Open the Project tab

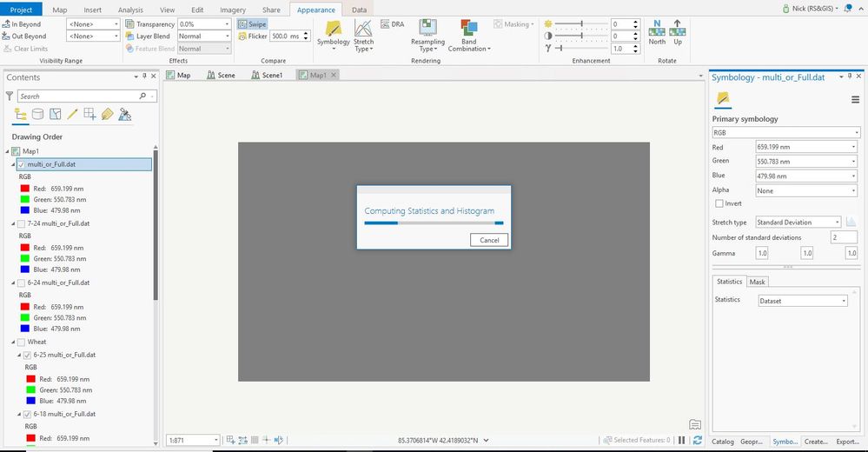21,10
